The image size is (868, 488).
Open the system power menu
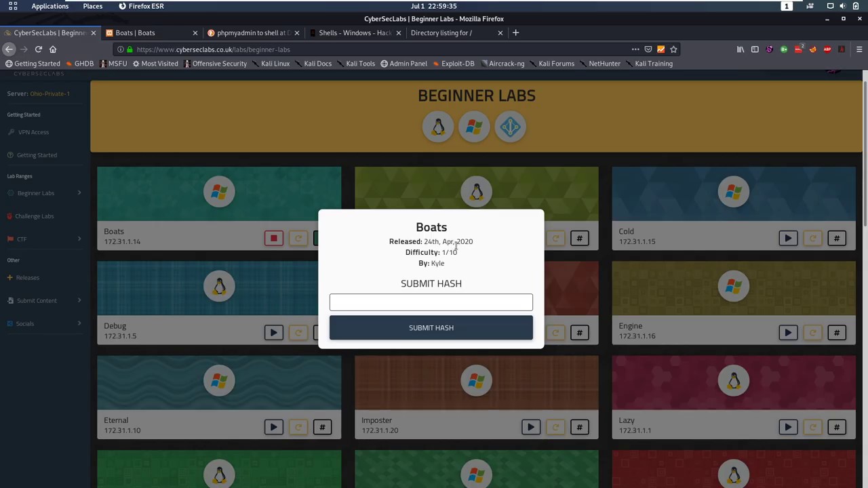856,6
